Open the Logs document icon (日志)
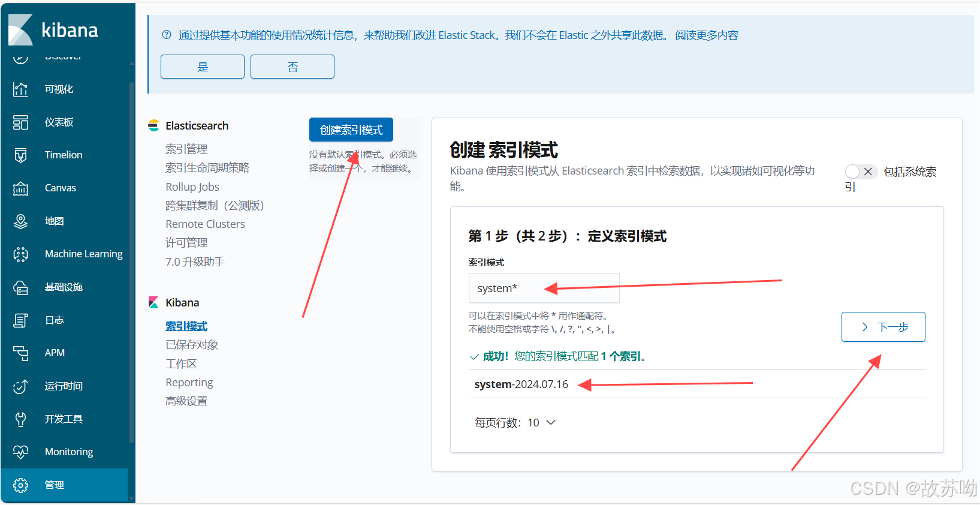 point(20,320)
